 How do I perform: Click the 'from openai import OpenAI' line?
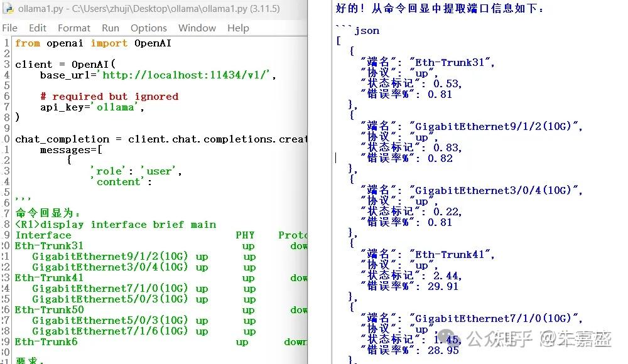(94, 43)
